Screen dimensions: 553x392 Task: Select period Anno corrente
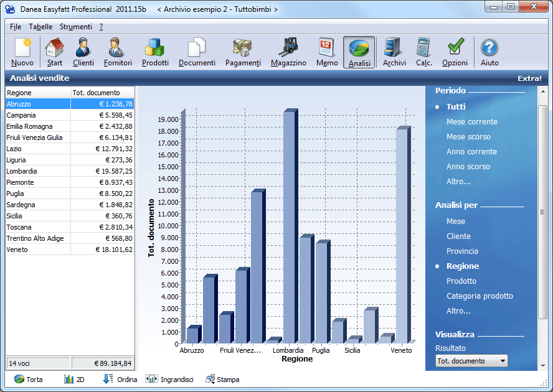tap(471, 152)
